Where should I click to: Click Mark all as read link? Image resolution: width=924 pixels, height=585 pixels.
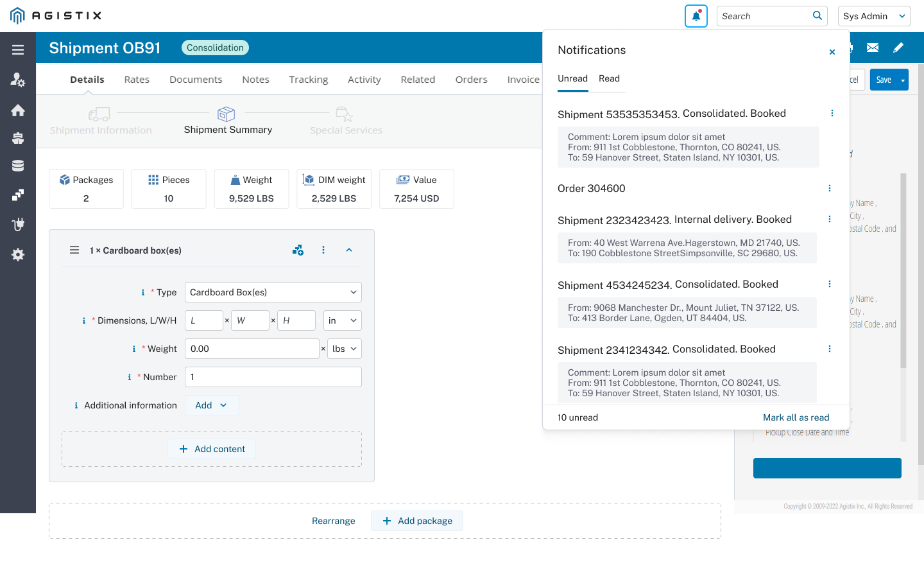coord(796,417)
